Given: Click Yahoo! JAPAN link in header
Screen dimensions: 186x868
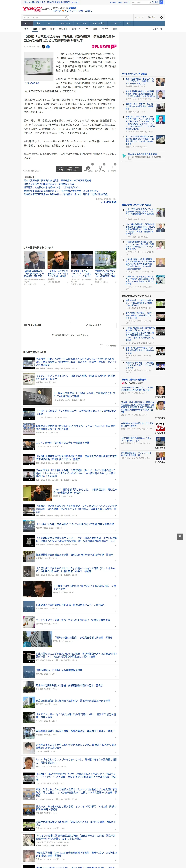Looking at the screenshot, I should (116, 2).
